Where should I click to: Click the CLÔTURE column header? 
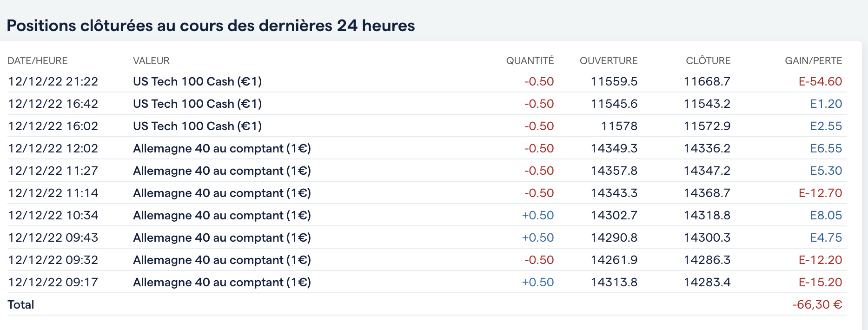pyautogui.click(x=708, y=61)
